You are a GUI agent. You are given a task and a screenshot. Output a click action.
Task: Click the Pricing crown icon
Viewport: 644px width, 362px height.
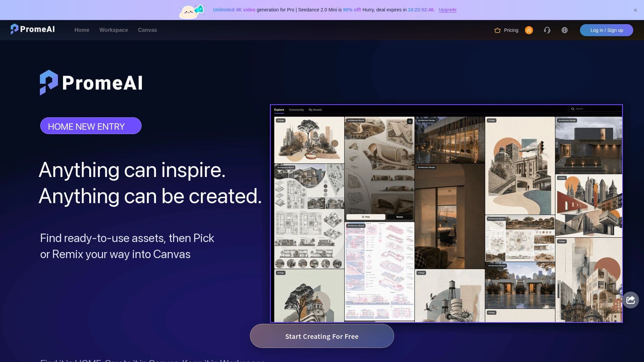(x=497, y=30)
